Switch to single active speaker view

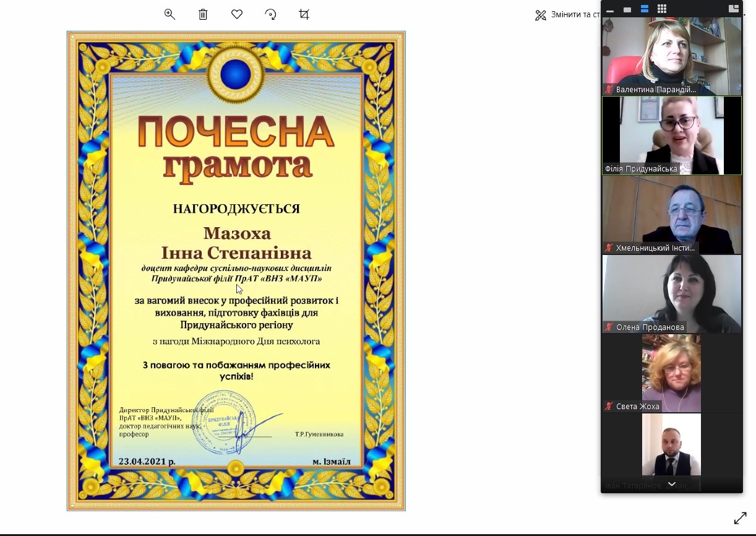pyautogui.click(x=627, y=9)
